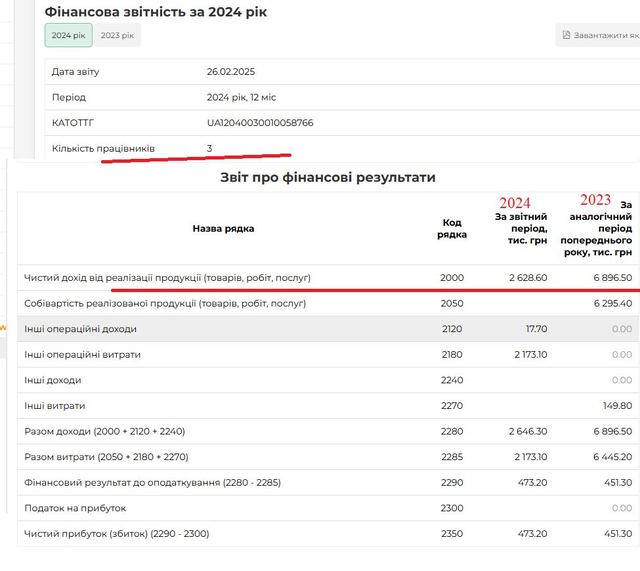Select value 6 445.20 in row 2285
640x571 pixels.
pyautogui.click(x=613, y=457)
